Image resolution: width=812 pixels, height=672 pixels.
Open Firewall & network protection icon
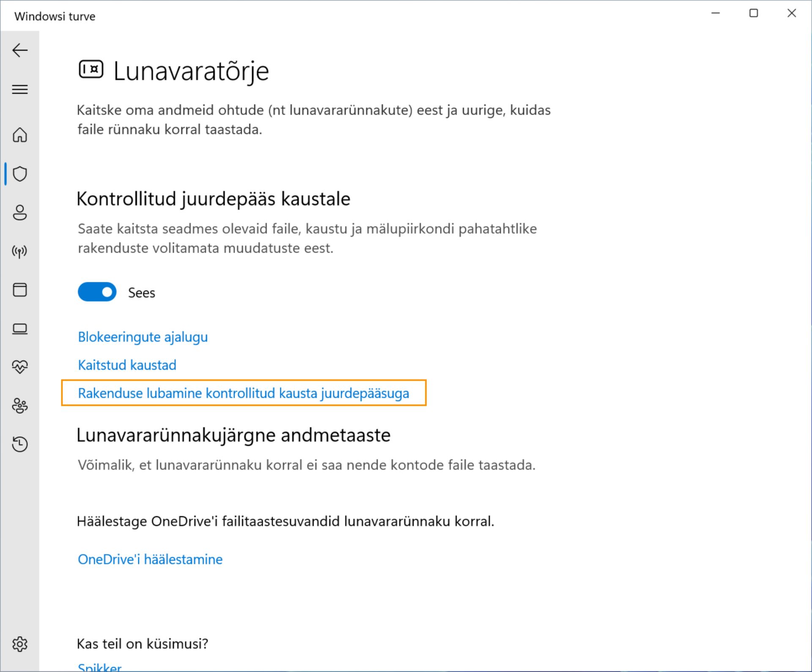click(20, 252)
